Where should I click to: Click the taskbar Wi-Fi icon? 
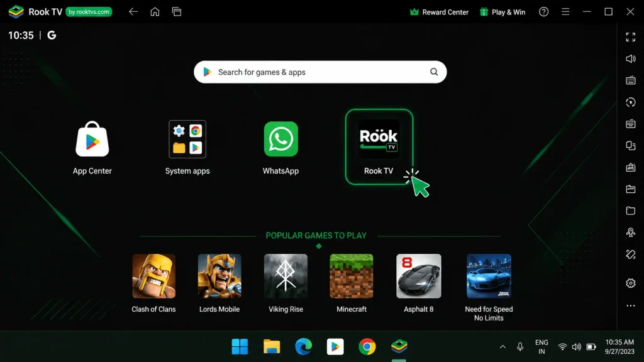562,347
